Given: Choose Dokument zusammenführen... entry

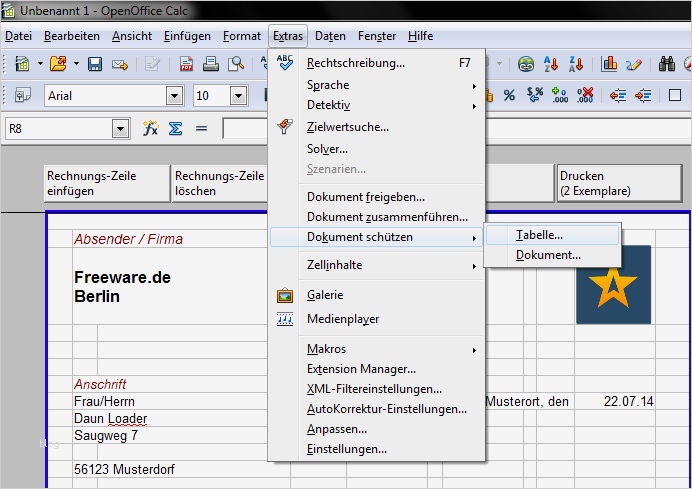Looking at the screenshot, I should click(377, 217).
